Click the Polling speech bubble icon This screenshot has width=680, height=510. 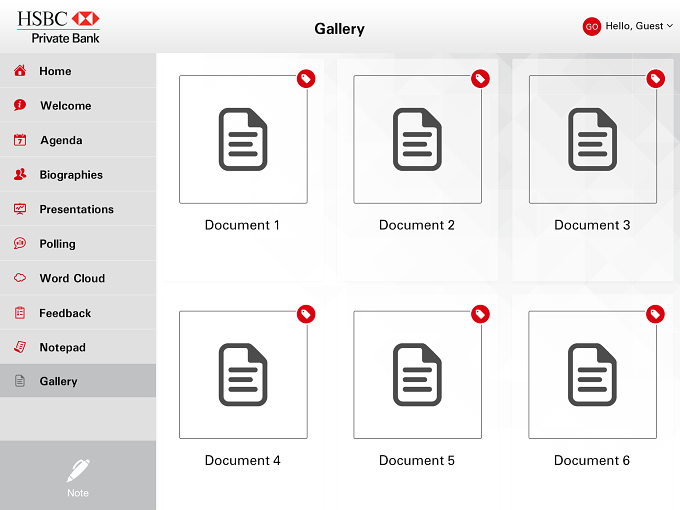(20, 243)
